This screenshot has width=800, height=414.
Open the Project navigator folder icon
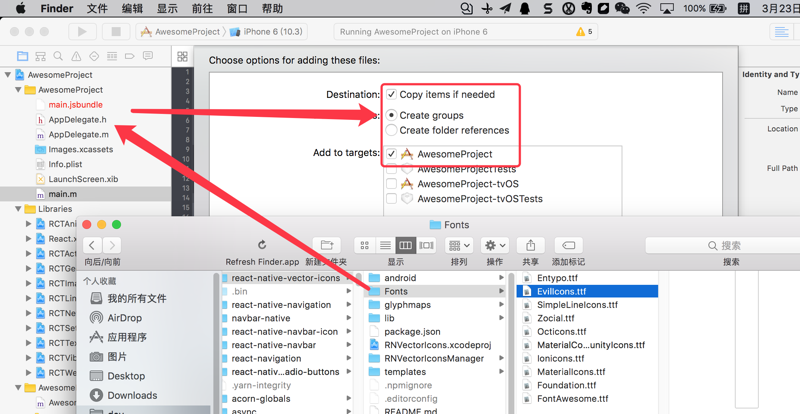click(x=22, y=56)
